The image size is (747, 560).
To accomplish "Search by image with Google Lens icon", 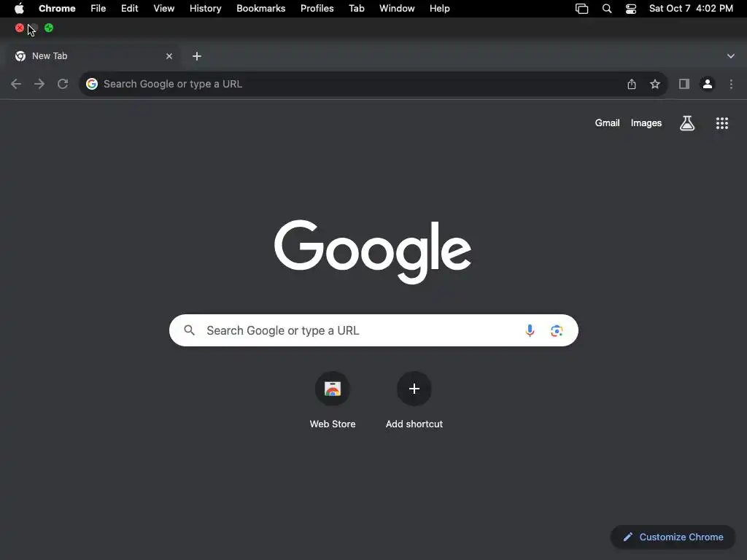I will coord(557,330).
